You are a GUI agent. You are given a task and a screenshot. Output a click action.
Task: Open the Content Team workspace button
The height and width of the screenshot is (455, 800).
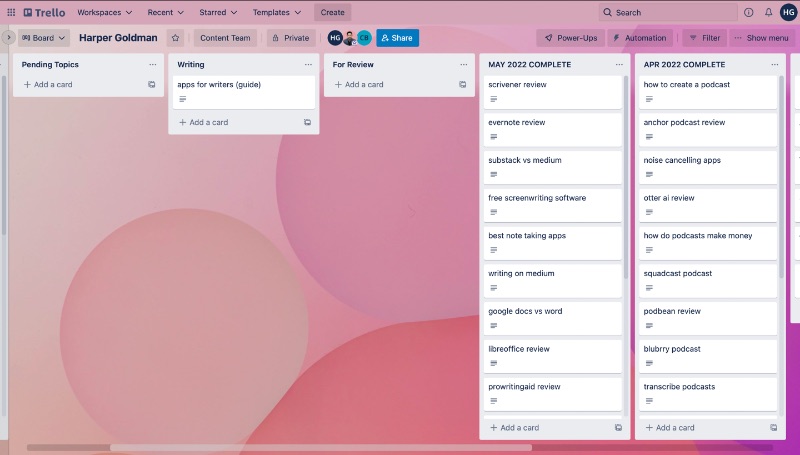pos(225,38)
